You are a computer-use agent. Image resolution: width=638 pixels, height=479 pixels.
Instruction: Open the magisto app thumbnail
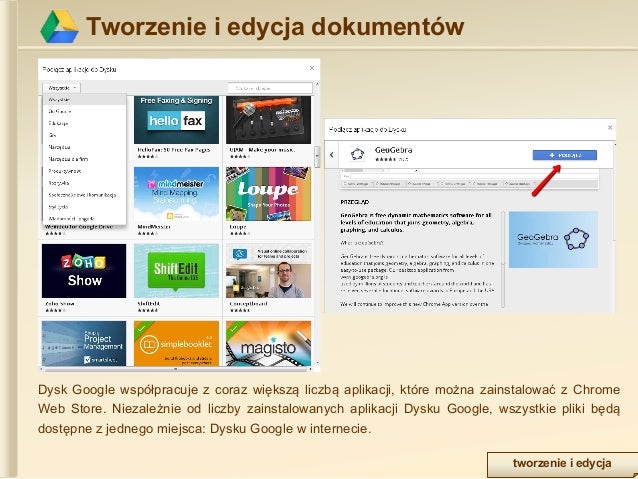pyautogui.click(x=268, y=343)
